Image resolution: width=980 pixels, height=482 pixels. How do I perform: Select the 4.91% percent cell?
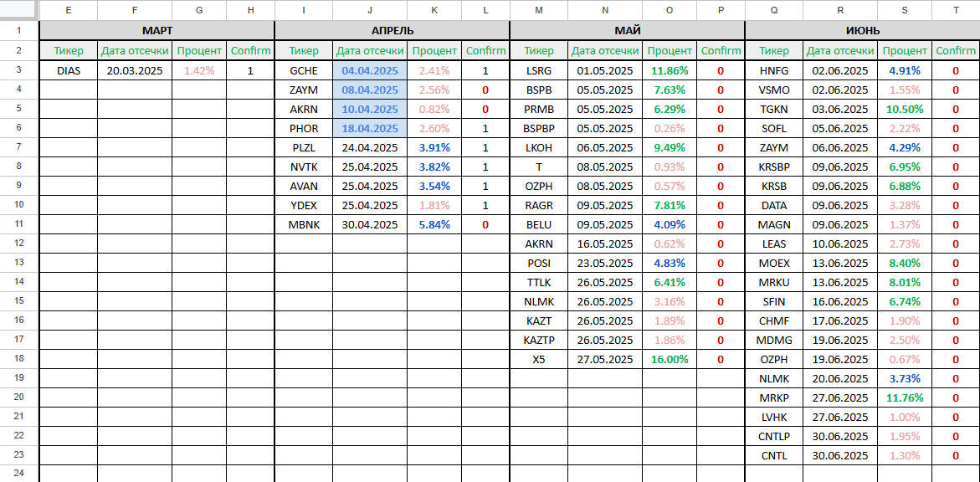(905, 70)
